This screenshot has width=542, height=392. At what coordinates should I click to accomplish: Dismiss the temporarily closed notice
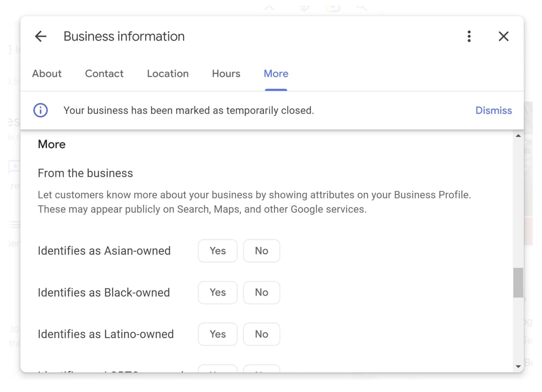(x=493, y=110)
